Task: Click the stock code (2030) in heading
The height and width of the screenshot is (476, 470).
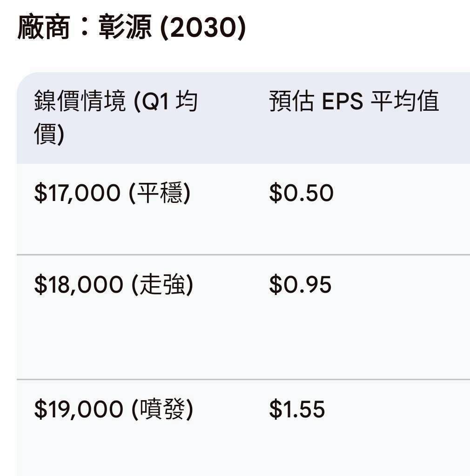Action: pyautogui.click(x=202, y=28)
